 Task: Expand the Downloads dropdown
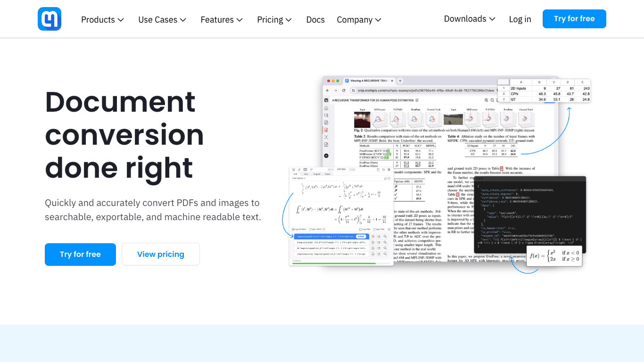coord(470,19)
